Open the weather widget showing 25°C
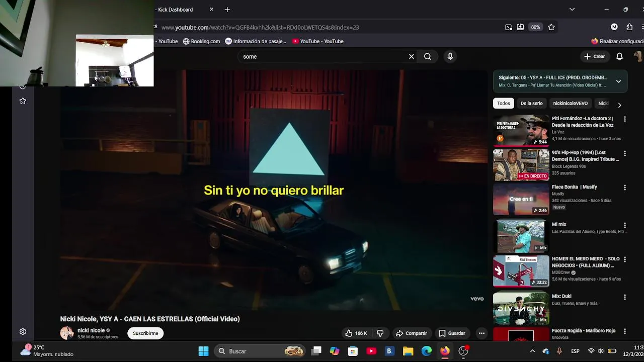 47,350
